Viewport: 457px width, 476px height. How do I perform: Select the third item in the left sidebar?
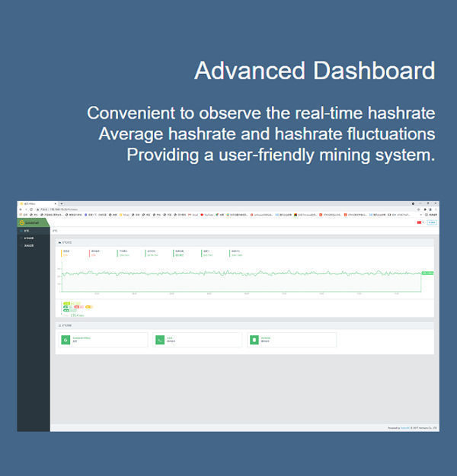coord(29,244)
